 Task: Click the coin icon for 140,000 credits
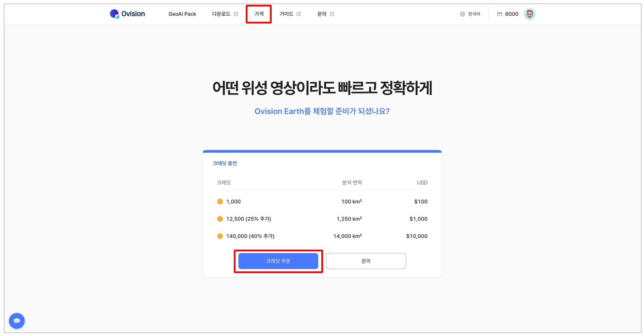click(x=220, y=236)
